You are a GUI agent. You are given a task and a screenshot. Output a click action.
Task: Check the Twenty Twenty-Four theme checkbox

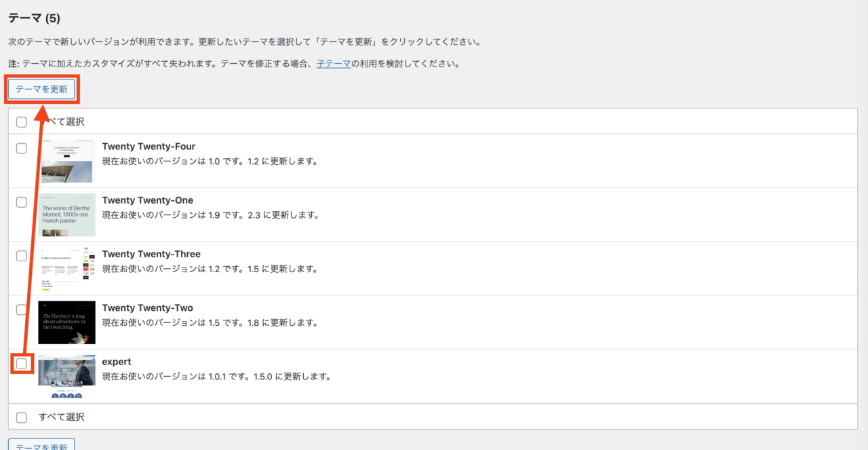pos(22,148)
